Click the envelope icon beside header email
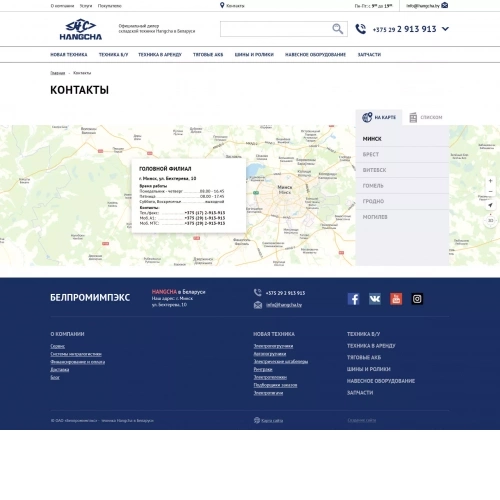Image resolution: width=500 pixels, height=500 pixels. 445,5
